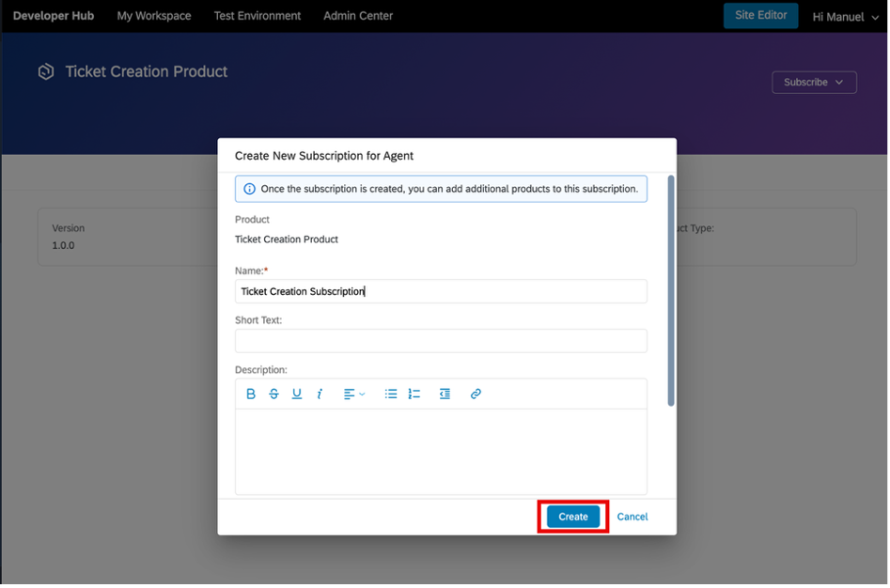Focus the Name input field
This screenshot has width=890, height=588.
coord(441,291)
